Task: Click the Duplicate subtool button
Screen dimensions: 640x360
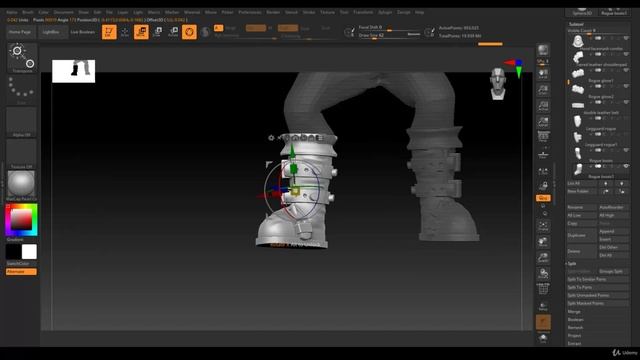Action: (582, 236)
